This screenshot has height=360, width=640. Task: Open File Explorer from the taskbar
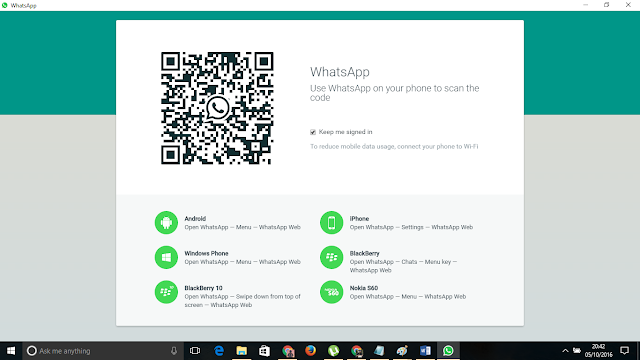click(242, 351)
